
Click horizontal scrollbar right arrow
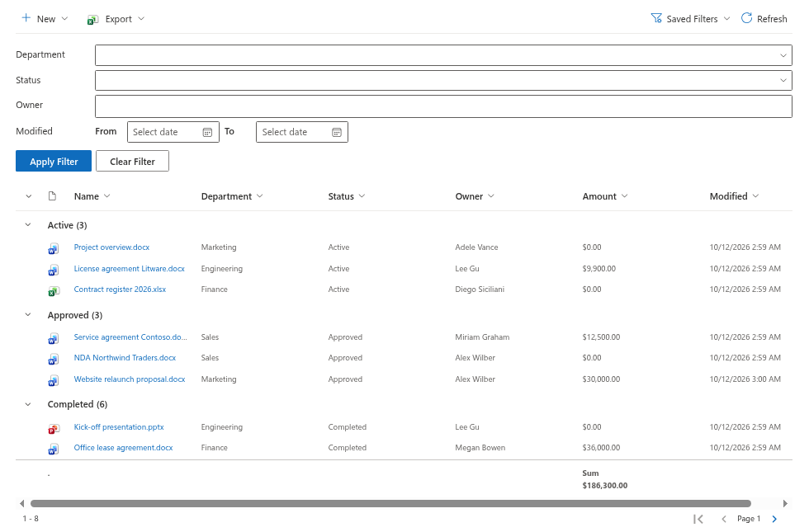[785, 503]
